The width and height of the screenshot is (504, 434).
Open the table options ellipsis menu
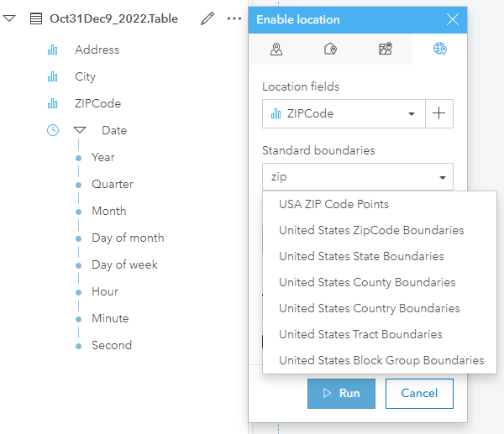[x=234, y=18]
